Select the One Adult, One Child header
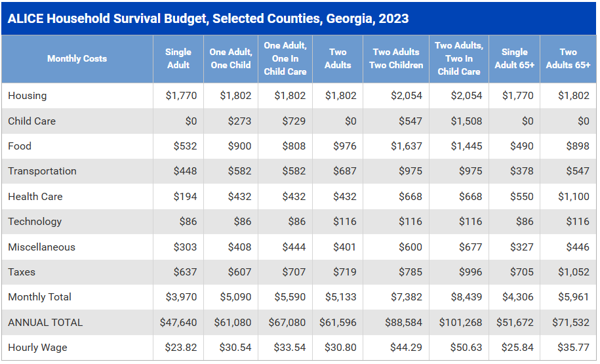600x364 pixels. [x=231, y=58]
